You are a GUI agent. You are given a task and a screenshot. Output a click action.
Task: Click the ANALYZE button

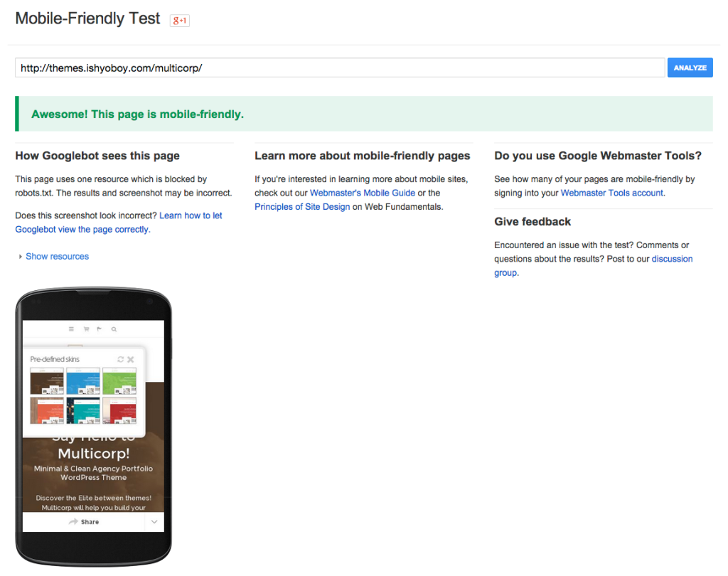(690, 68)
